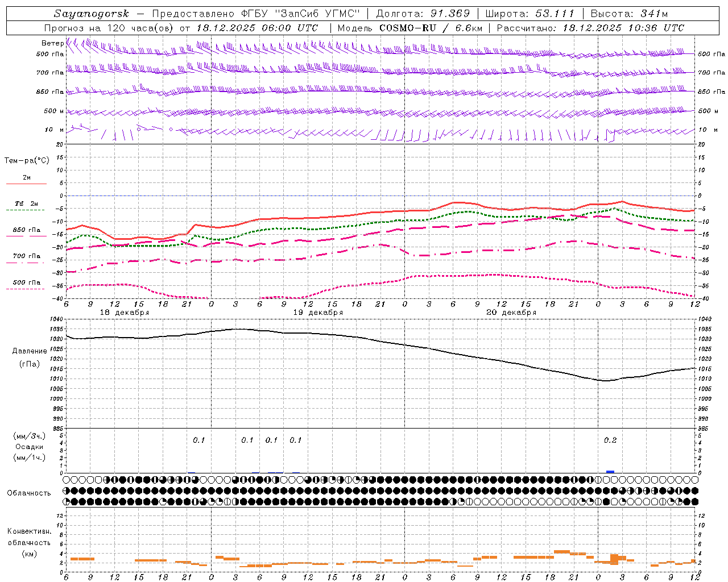Image resolution: width=728 pixels, height=582 pixels.
Task: Click the Td 2м dew point legend entry
Action: (x=26, y=203)
